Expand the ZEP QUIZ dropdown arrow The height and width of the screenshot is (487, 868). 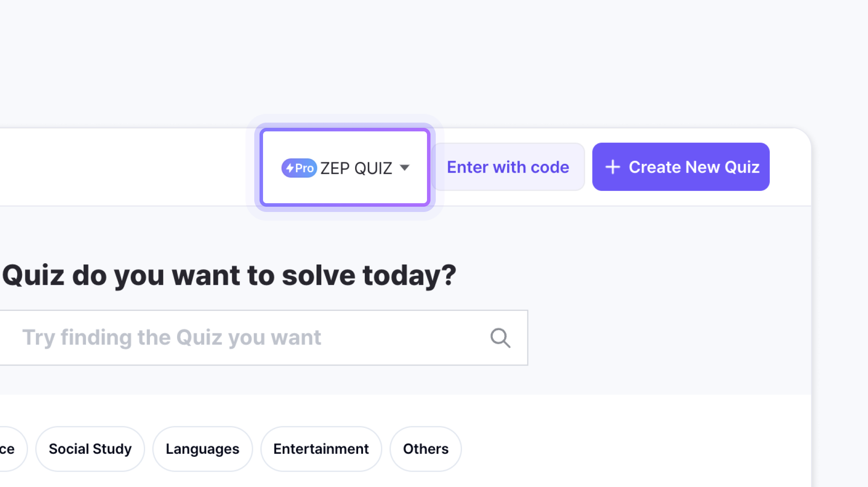click(405, 167)
